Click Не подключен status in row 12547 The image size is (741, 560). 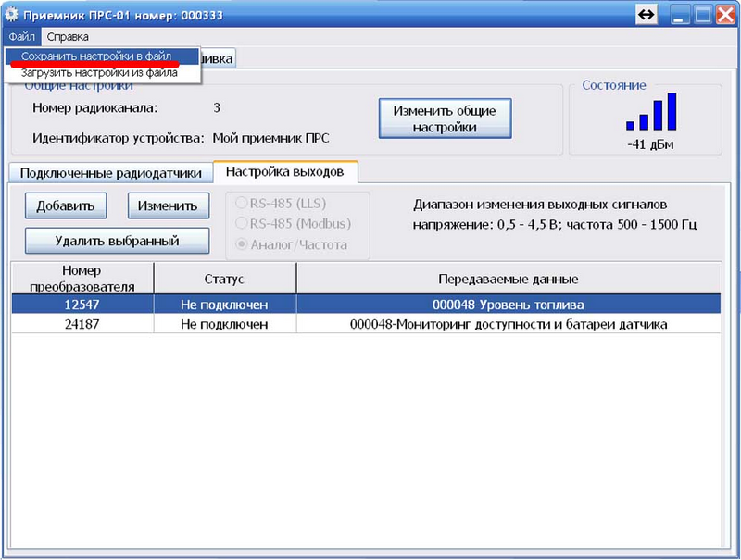pyautogui.click(x=224, y=305)
